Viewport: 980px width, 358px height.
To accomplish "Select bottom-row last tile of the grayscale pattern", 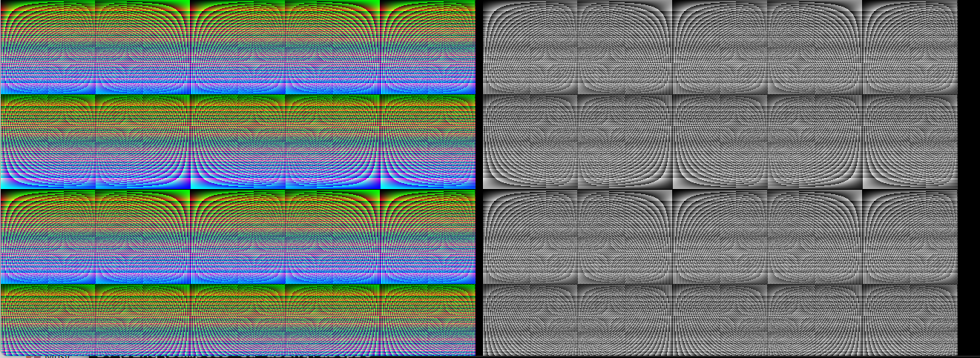I will [x=910, y=319].
